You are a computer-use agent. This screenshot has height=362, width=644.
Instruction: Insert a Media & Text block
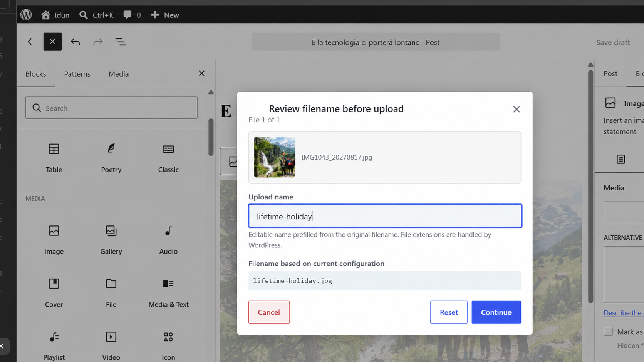[168, 293]
